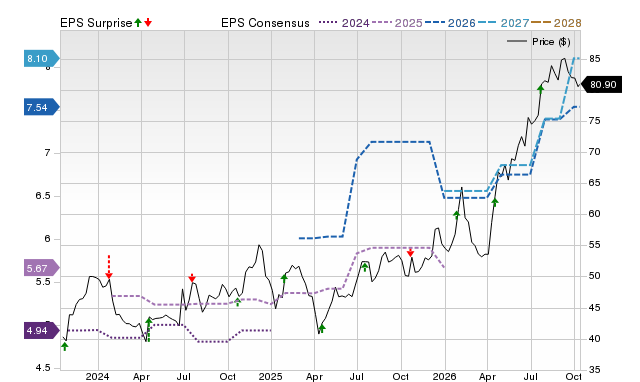The width and height of the screenshot is (640, 382).
Task: Select the green surprise arrow after October 2024
Action: (x=238, y=302)
